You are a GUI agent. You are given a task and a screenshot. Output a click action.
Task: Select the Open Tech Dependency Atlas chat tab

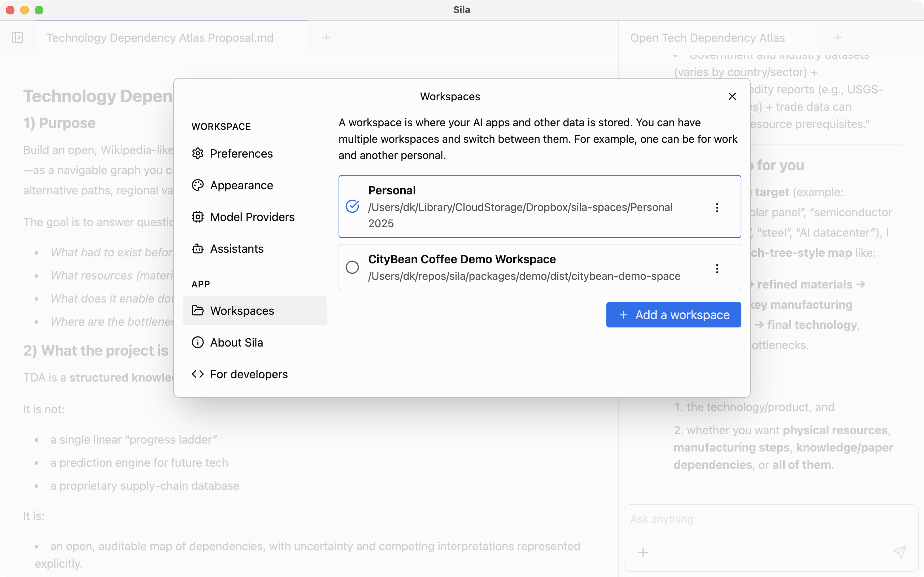coord(707,38)
